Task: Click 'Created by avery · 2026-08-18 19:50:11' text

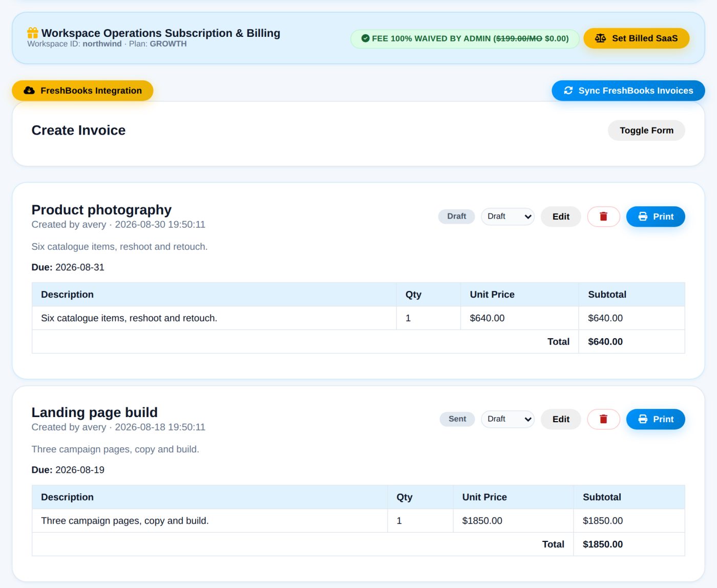Action: [118, 427]
